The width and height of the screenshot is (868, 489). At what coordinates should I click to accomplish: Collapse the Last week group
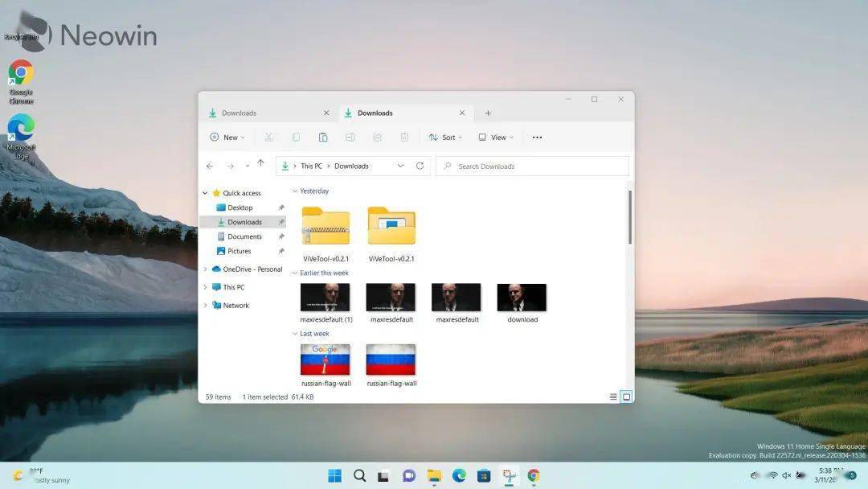pos(295,333)
